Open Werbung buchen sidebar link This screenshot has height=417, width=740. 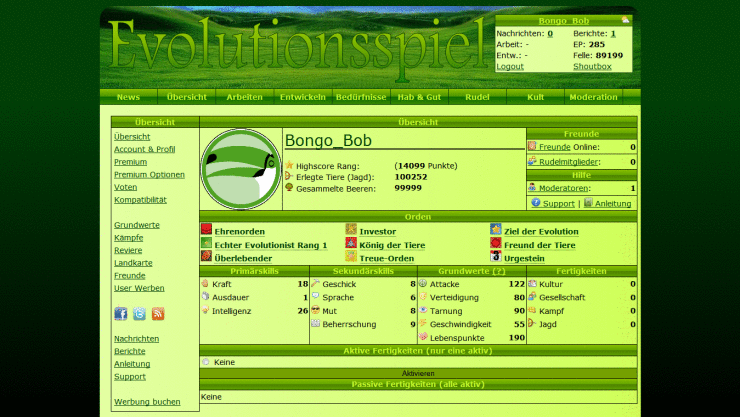tap(147, 402)
